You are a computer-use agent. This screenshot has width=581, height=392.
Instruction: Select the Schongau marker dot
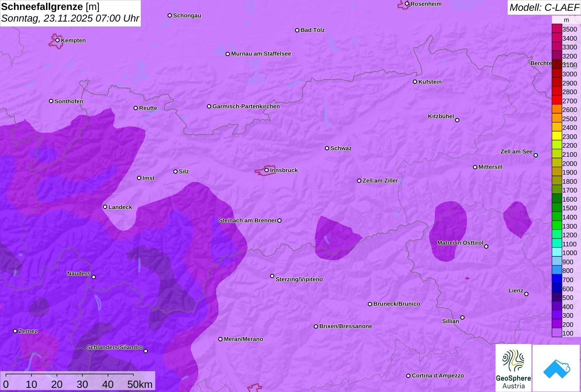170,15
